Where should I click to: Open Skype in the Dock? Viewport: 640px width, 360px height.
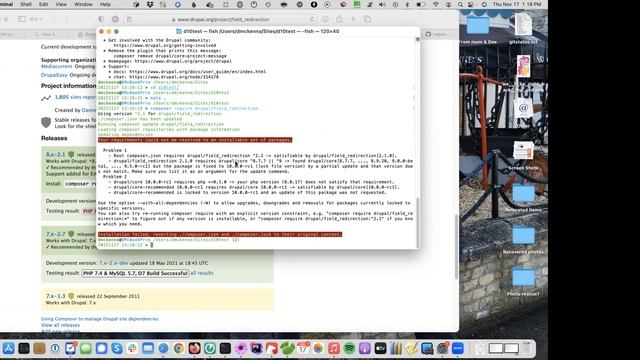tap(117, 348)
